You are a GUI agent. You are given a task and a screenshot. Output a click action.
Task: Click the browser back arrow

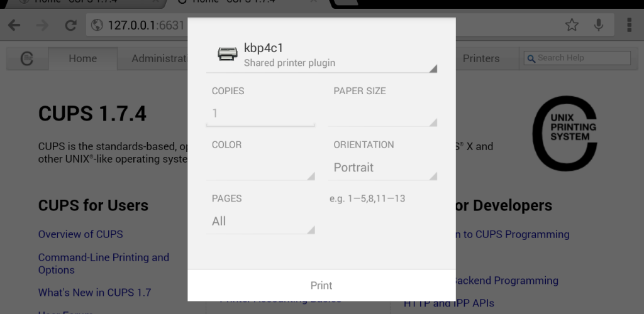click(14, 25)
